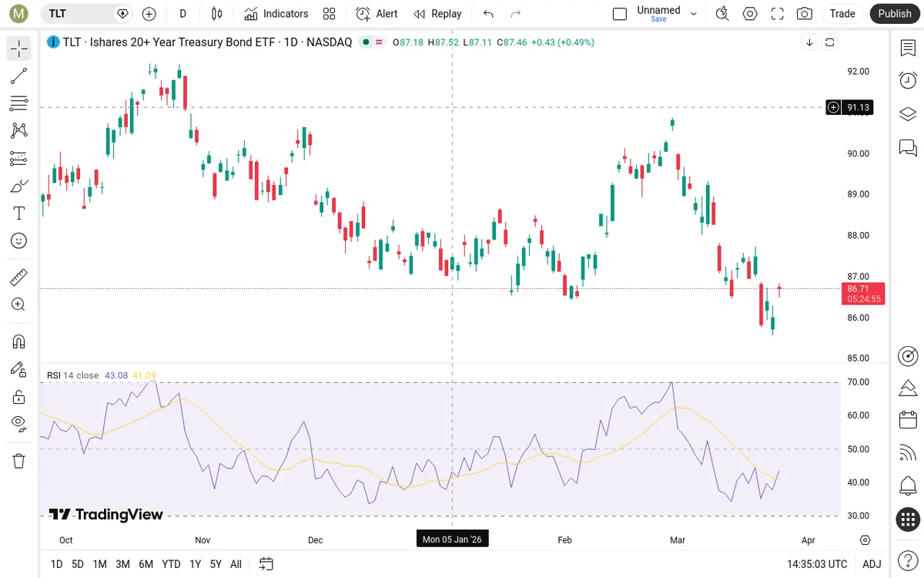924x578 pixels.
Task: Toggle stay in drawing mode
Action: (19, 369)
